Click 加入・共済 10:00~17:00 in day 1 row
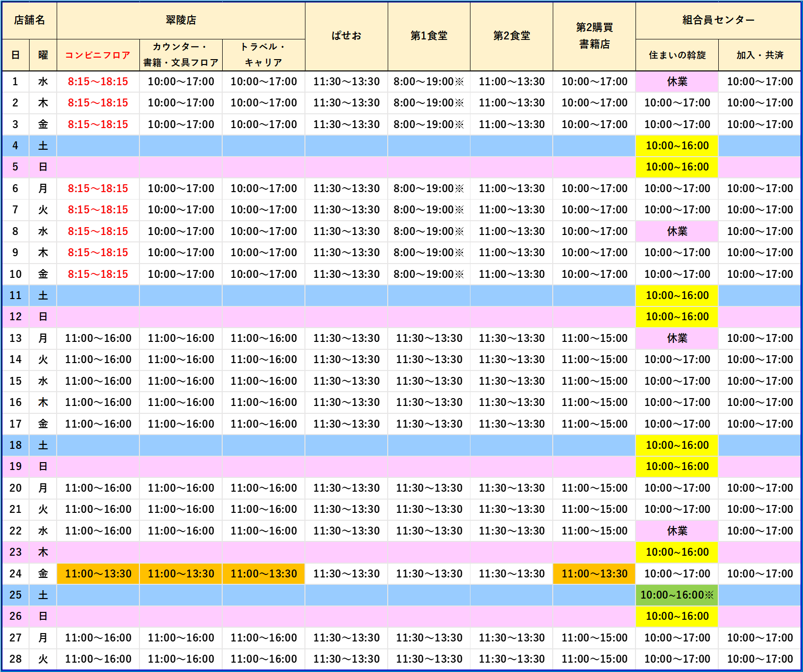 760,82
